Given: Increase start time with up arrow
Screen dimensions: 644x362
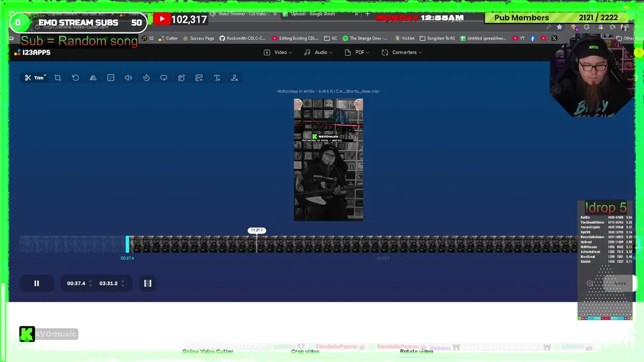Looking at the screenshot, I should pyautogui.click(x=90, y=282).
